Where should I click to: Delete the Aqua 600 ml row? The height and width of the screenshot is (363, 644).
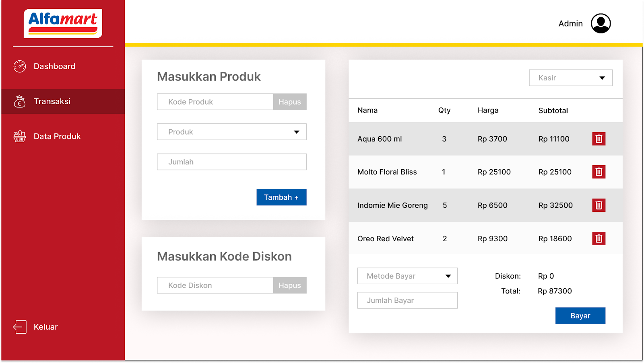click(x=599, y=139)
